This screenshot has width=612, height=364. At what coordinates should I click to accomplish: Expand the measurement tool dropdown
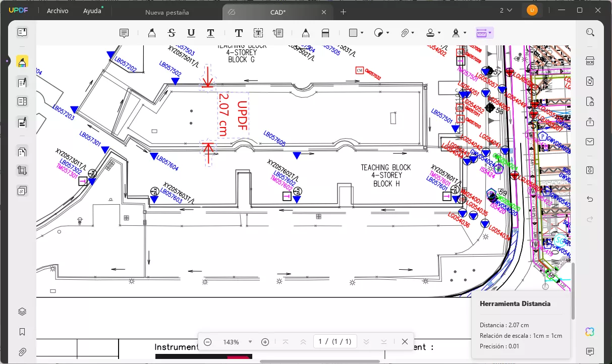[490, 33]
